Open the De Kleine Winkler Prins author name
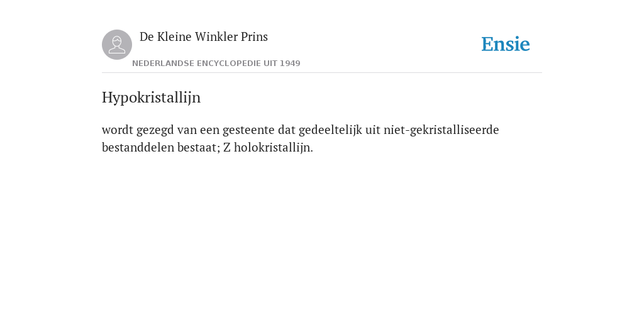This screenshot has width=644, height=322. 204,36
